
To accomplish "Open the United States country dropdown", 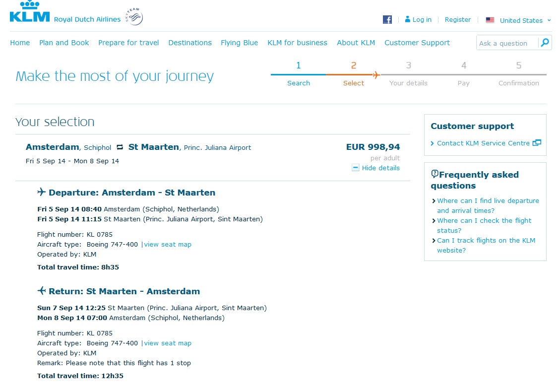I will (x=525, y=20).
